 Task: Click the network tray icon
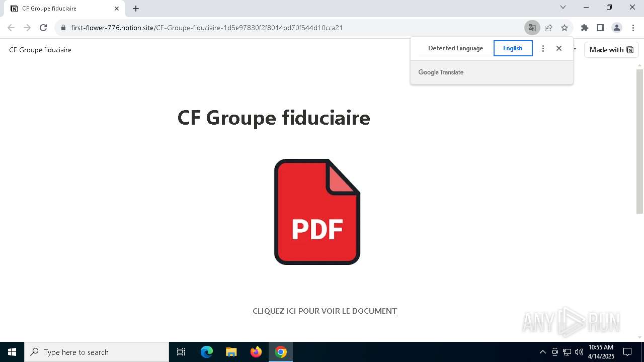pos(567,352)
